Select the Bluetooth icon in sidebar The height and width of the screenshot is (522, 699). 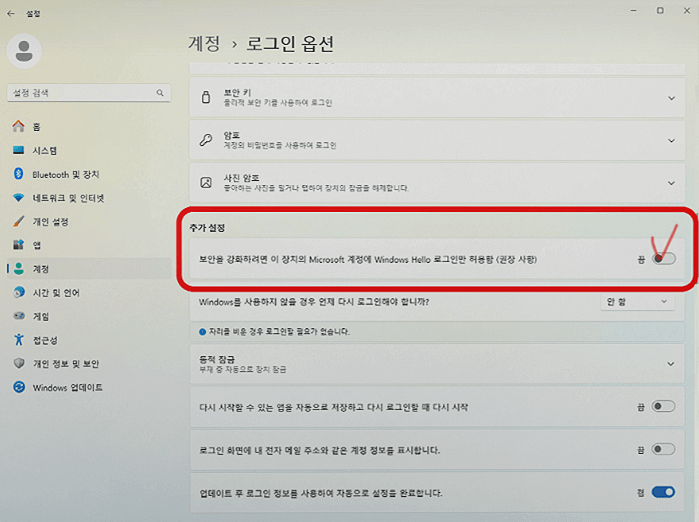(18, 174)
